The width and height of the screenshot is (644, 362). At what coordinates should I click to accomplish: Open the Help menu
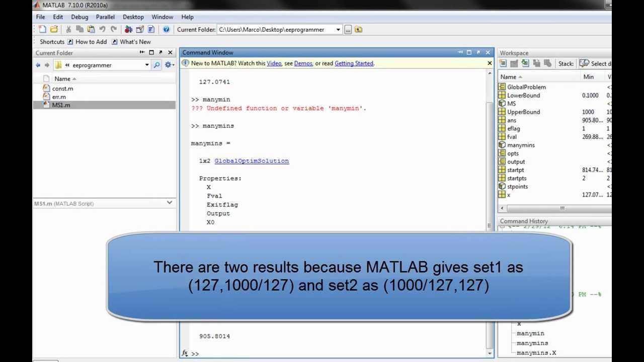187,17
